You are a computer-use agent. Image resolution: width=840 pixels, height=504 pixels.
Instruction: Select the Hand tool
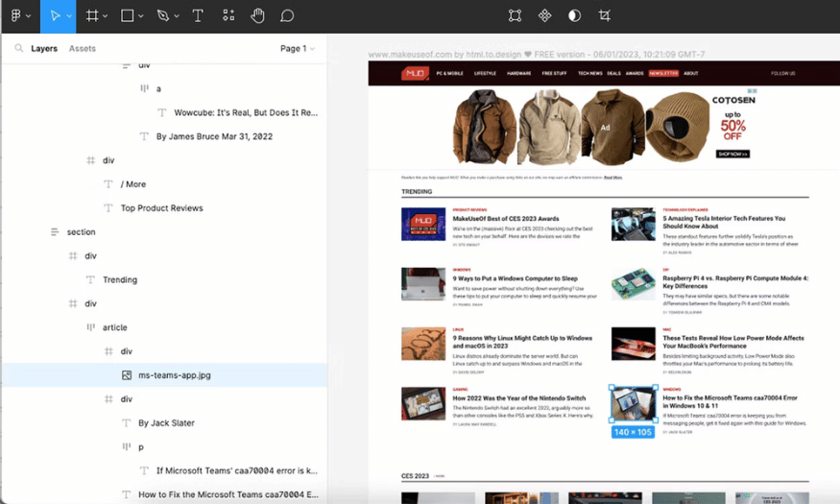click(x=257, y=15)
